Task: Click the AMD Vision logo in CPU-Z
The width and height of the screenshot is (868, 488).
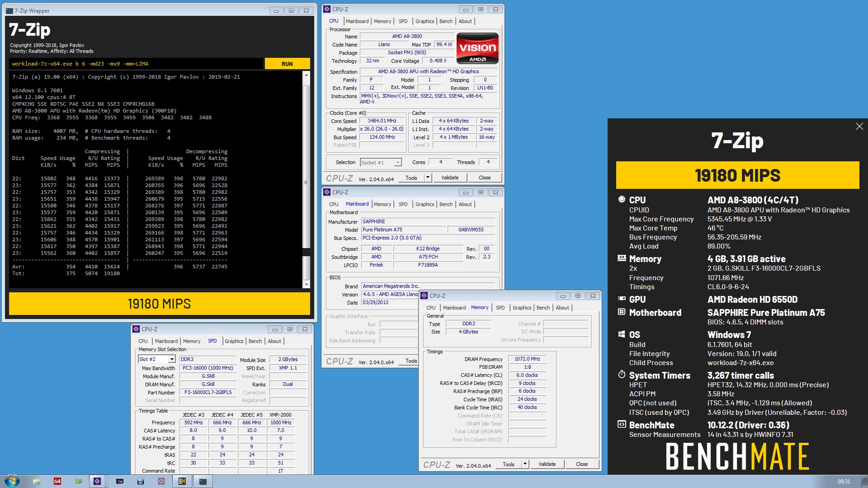Action: tap(477, 48)
